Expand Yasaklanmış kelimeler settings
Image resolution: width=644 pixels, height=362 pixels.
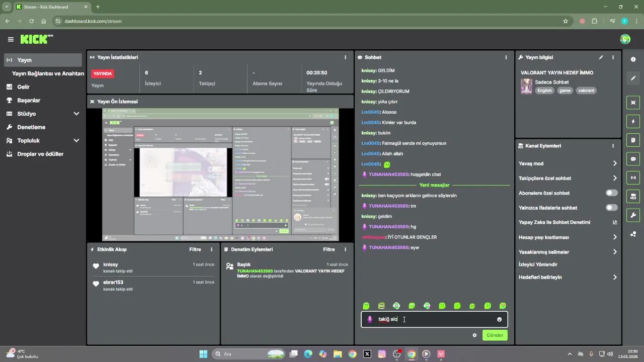(x=568, y=252)
